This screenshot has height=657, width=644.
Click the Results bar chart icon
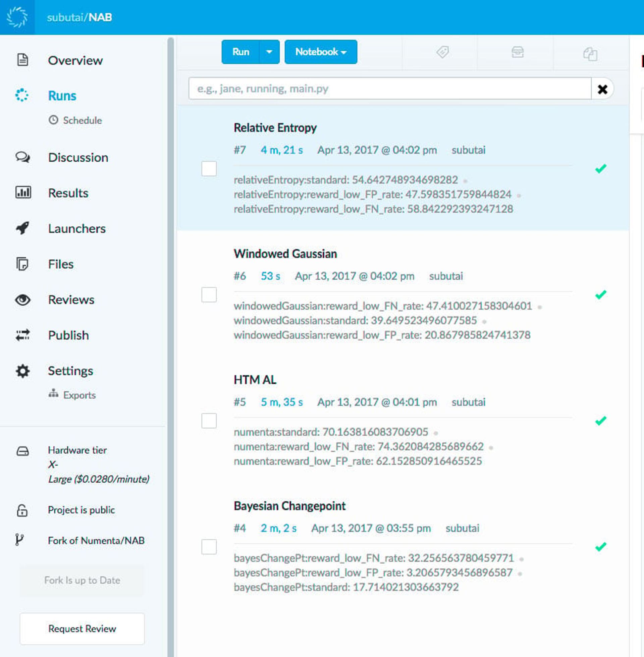[x=23, y=193]
